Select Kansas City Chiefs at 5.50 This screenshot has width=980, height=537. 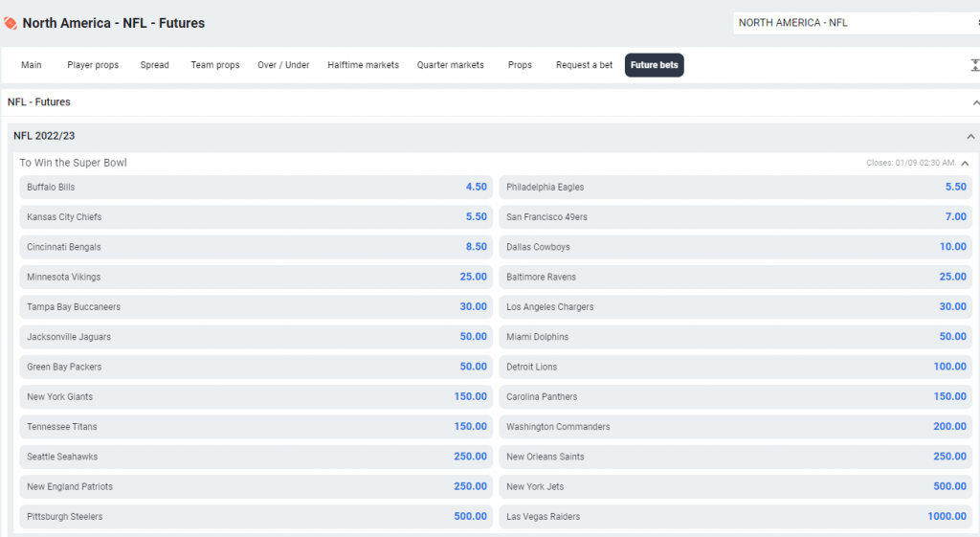tap(256, 217)
